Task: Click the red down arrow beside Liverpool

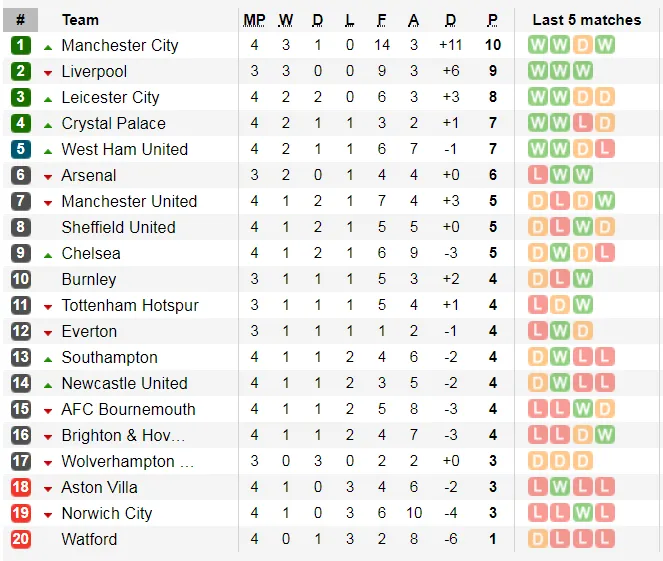Action: 48,72
